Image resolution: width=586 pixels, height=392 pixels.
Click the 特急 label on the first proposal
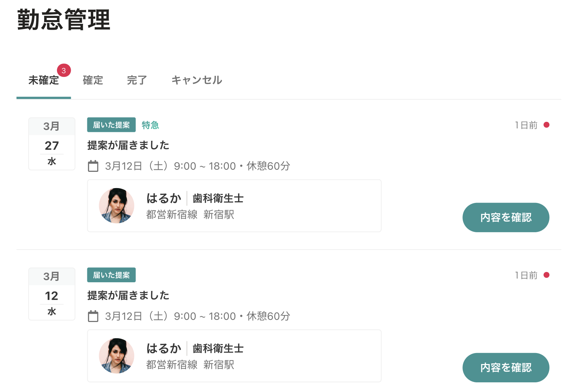[x=150, y=125]
